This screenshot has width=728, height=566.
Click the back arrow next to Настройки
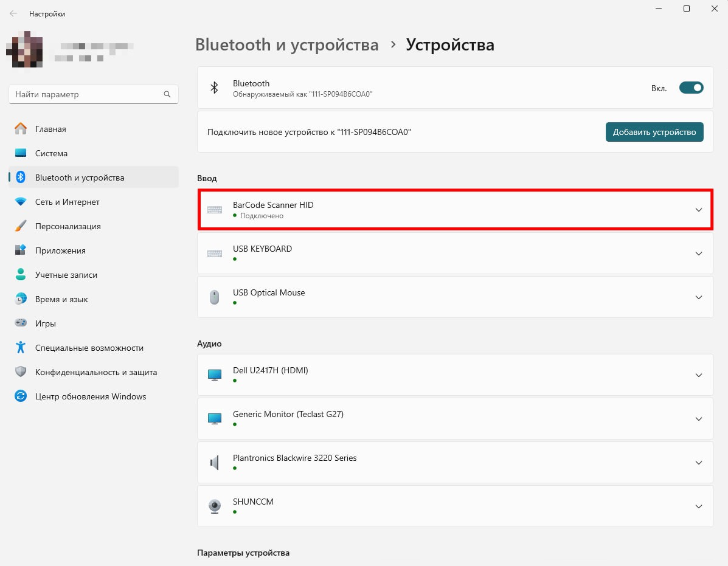pos(13,13)
